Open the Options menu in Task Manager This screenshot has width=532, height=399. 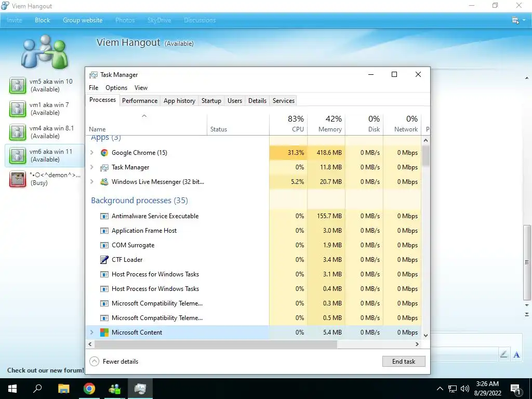click(x=116, y=88)
